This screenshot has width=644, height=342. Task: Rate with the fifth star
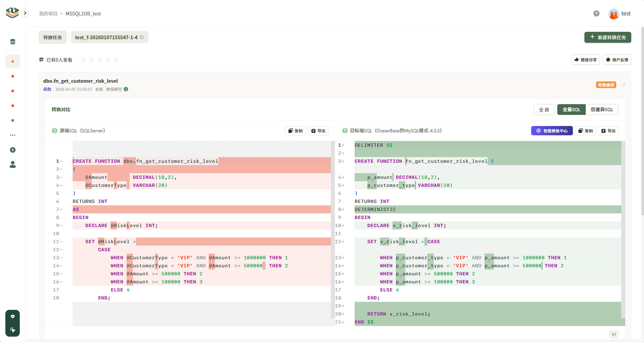115,59
